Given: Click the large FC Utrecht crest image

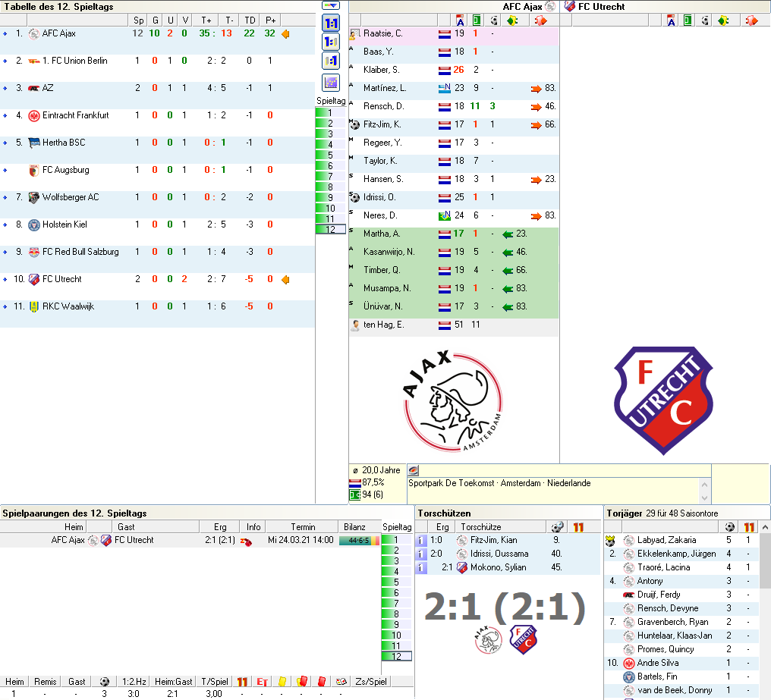Looking at the screenshot, I should 663,400.
